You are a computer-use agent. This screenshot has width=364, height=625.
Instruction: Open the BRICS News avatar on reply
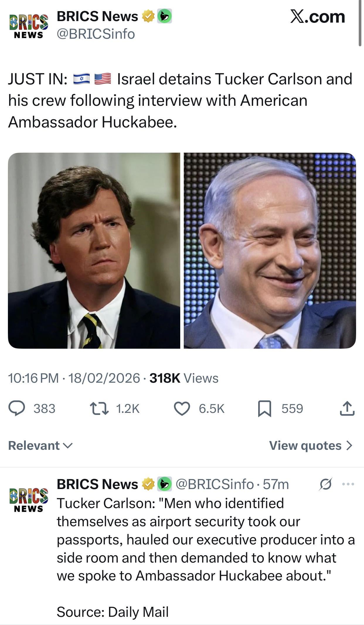(28, 500)
